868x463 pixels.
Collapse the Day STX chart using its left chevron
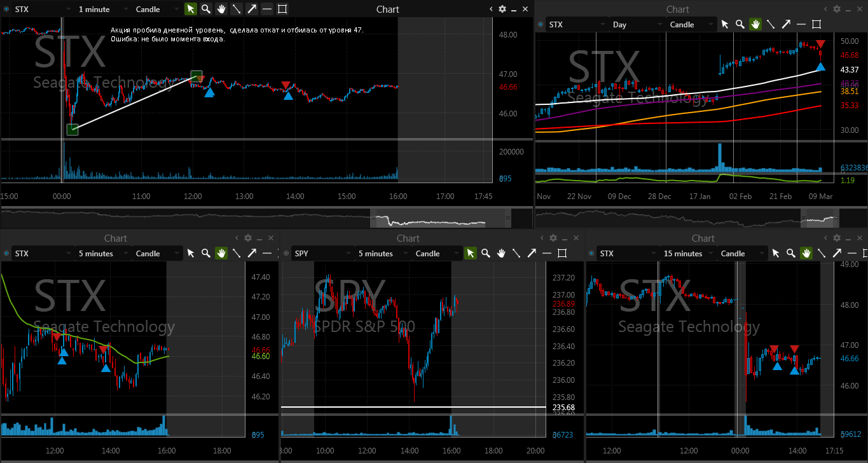tap(826, 9)
